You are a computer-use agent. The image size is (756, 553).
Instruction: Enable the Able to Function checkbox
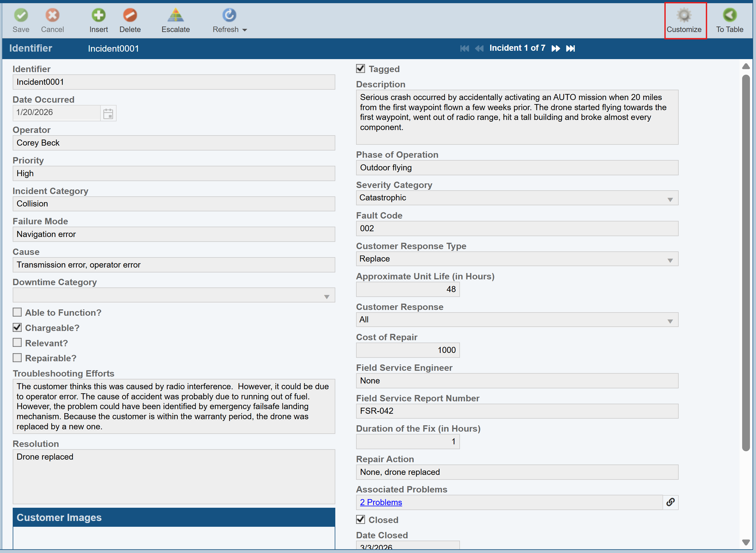point(17,312)
